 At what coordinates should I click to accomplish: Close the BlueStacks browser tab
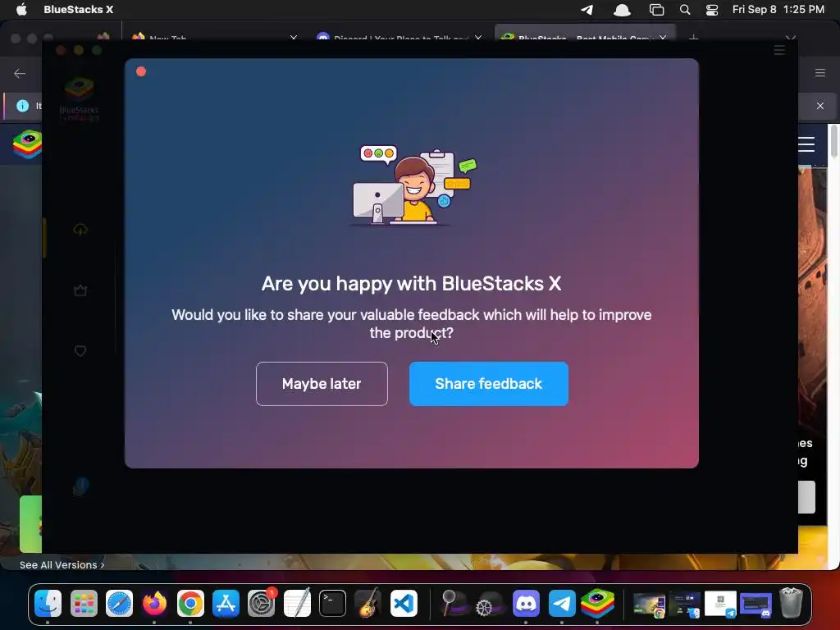[x=663, y=38]
